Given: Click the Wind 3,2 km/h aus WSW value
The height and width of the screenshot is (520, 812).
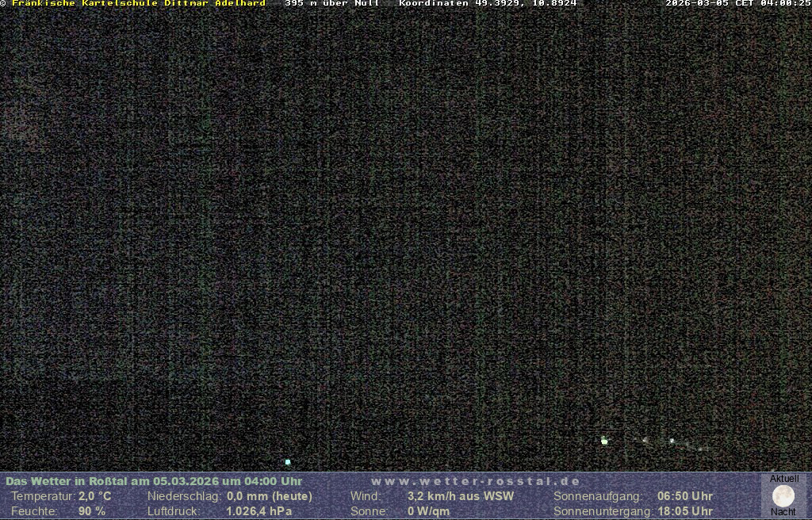Looking at the screenshot, I should pyautogui.click(x=460, y=496).
